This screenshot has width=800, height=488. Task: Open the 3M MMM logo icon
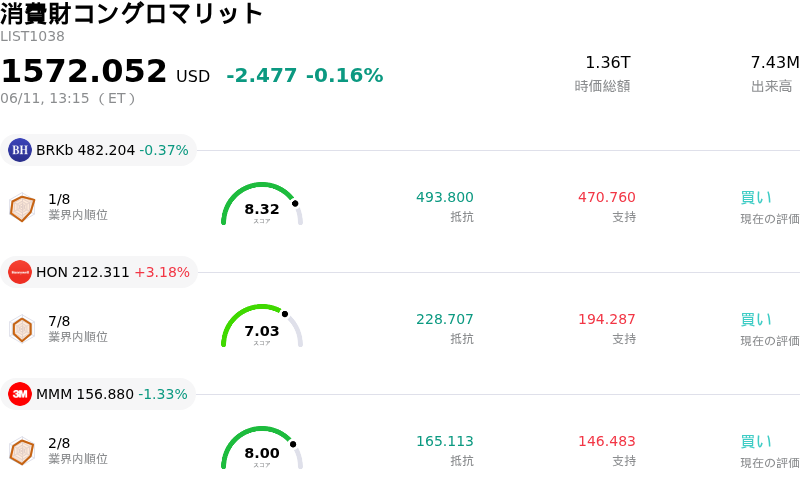coord(20,394)
